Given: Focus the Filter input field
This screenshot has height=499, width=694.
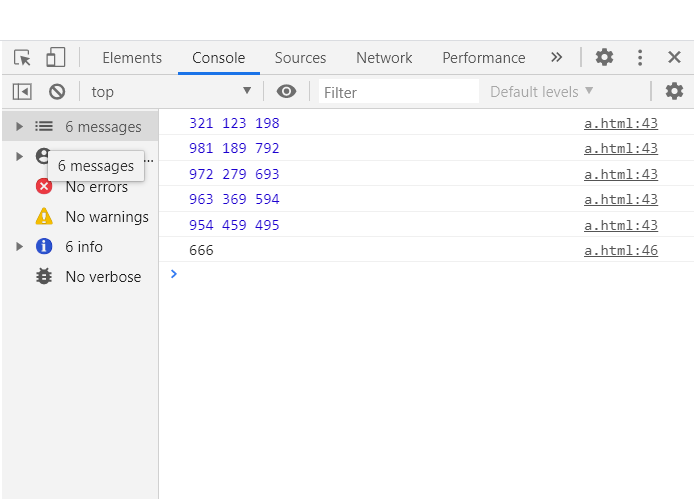Looking at the screenshot, I should [398, 92].
